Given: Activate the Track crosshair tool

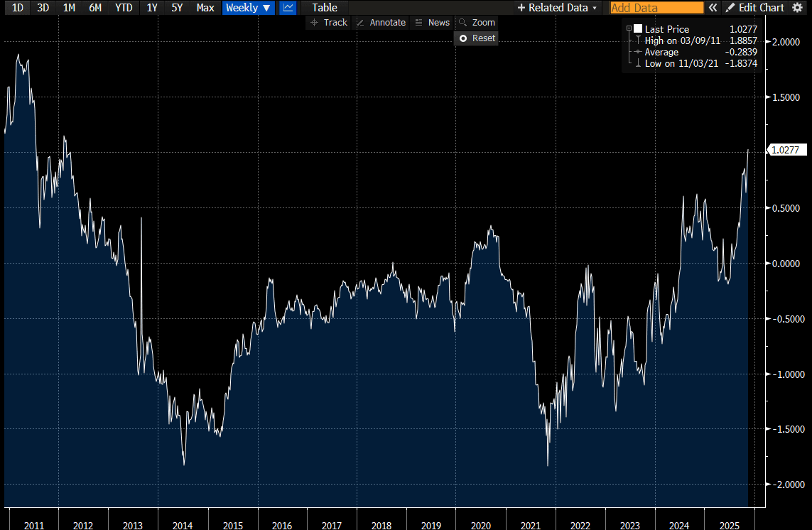Looking at the screenshot, I should point(328,23).
